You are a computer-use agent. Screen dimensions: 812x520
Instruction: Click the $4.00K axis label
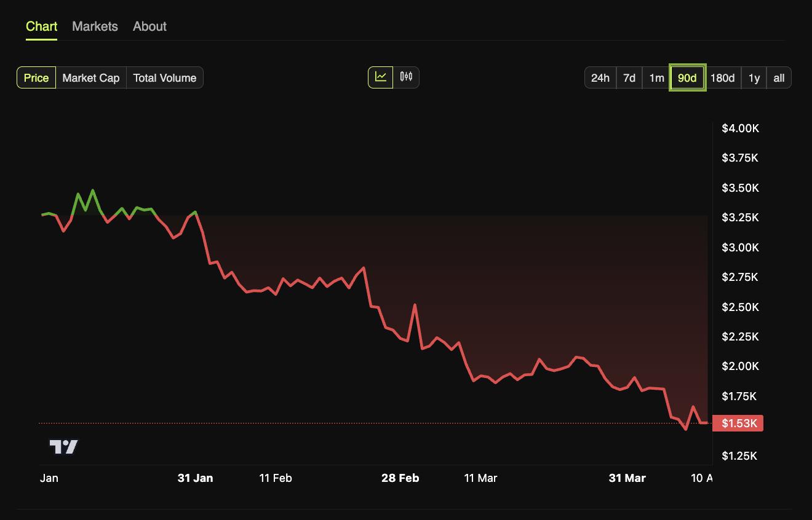click(740, 128)
